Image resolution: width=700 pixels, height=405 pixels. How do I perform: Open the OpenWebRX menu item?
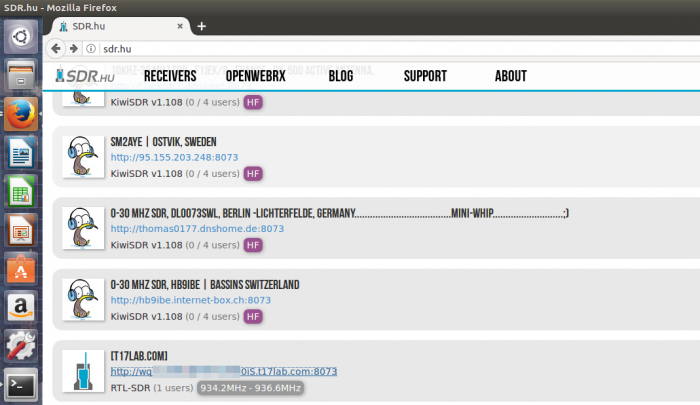click(x=255, y=76)
